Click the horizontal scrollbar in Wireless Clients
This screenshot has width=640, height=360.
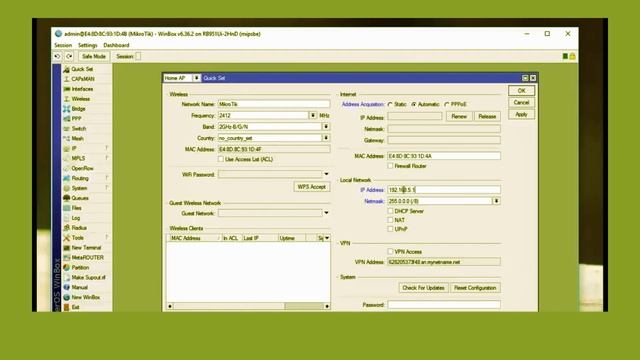click(248, 306)
